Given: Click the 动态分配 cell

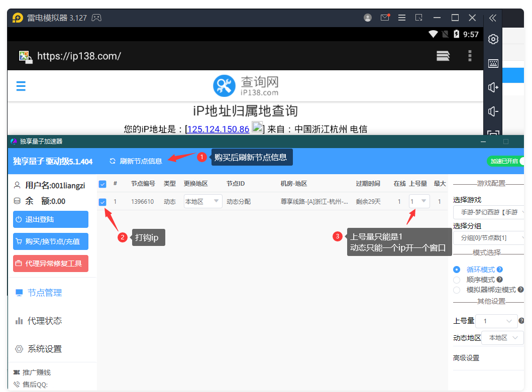Looking at the screenshot, I should [239, 202].
